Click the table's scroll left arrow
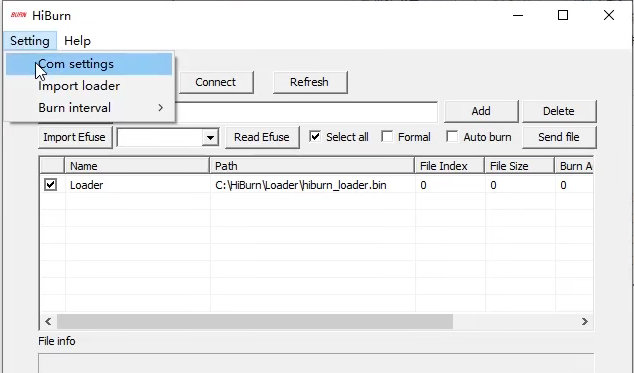 48,322
